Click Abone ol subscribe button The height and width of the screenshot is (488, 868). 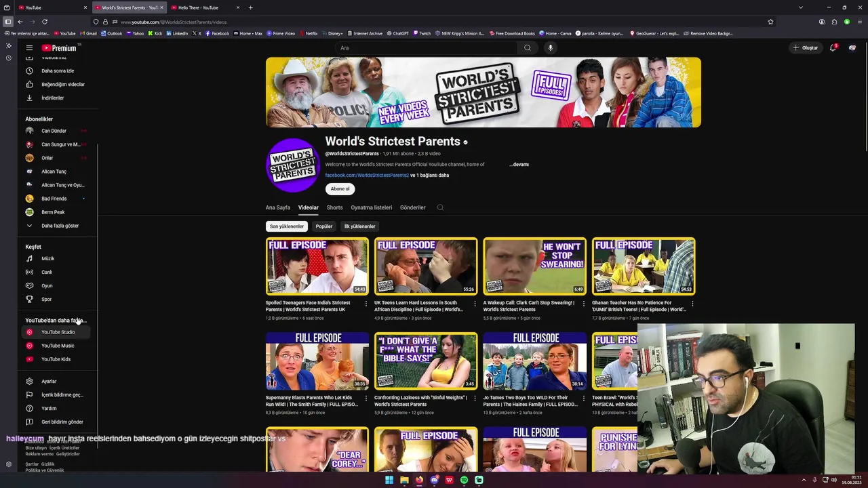[x=340, y=189]
